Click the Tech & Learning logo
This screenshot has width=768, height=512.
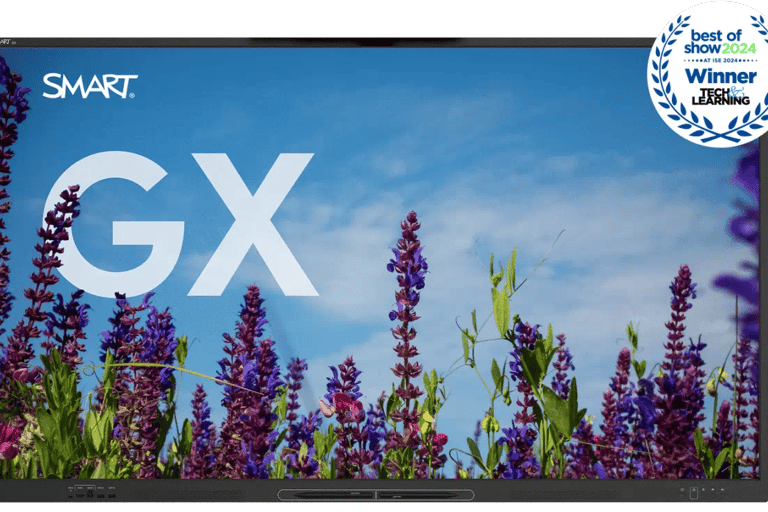720,96
